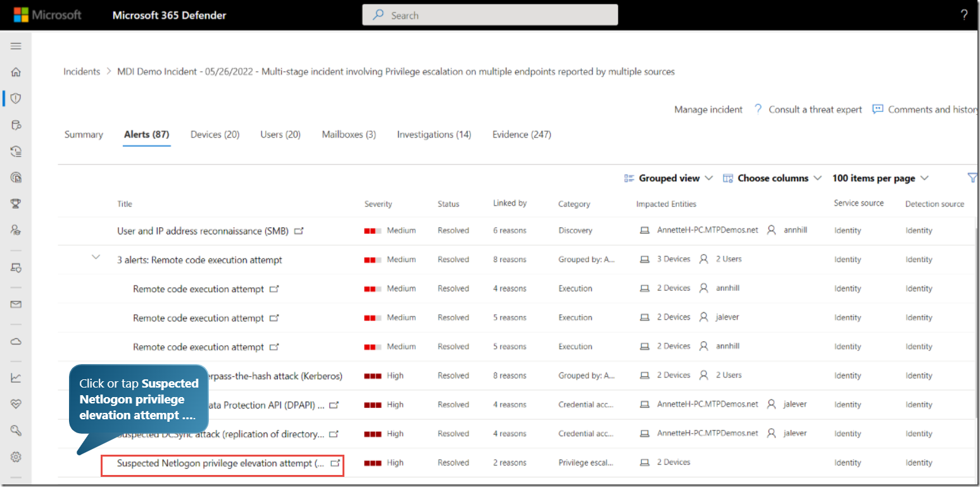
Task: Click the device icon next to 3 Devices
Action: [644, 259]
